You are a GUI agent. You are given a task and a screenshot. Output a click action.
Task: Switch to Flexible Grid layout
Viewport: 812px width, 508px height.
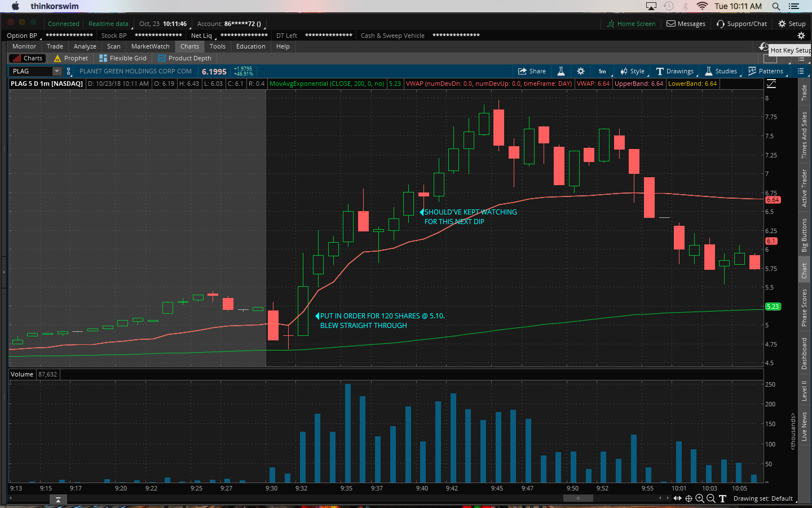pos(123,58)
